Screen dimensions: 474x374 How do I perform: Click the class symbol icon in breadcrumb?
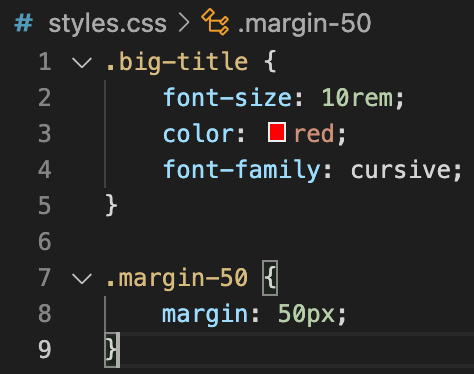pos(215,22)
